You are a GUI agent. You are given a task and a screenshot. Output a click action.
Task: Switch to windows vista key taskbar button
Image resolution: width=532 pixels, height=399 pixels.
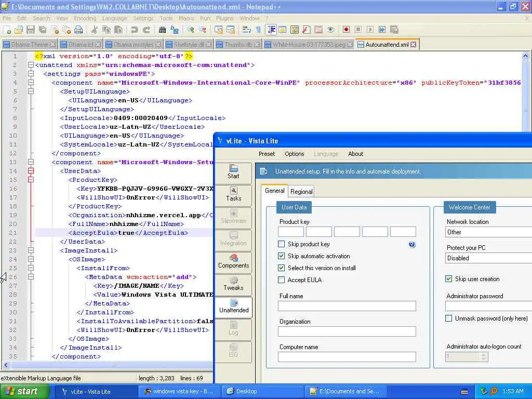(179, 391)
